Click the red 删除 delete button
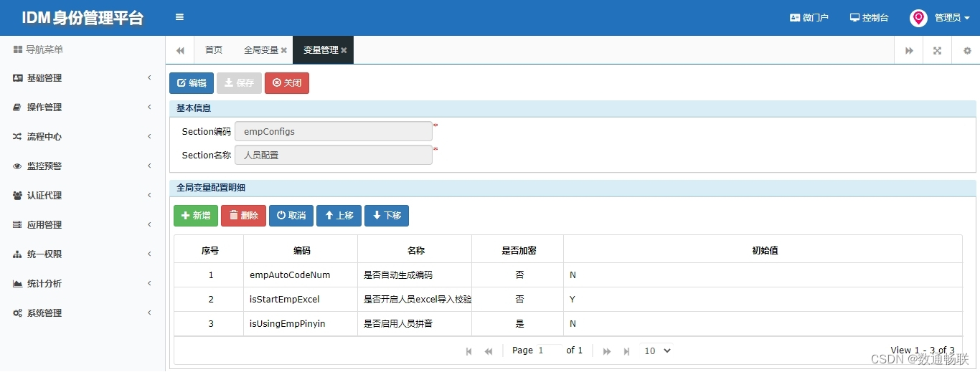Image resolution: width=980 pixels, height=372 pixels. pos(243,216)
